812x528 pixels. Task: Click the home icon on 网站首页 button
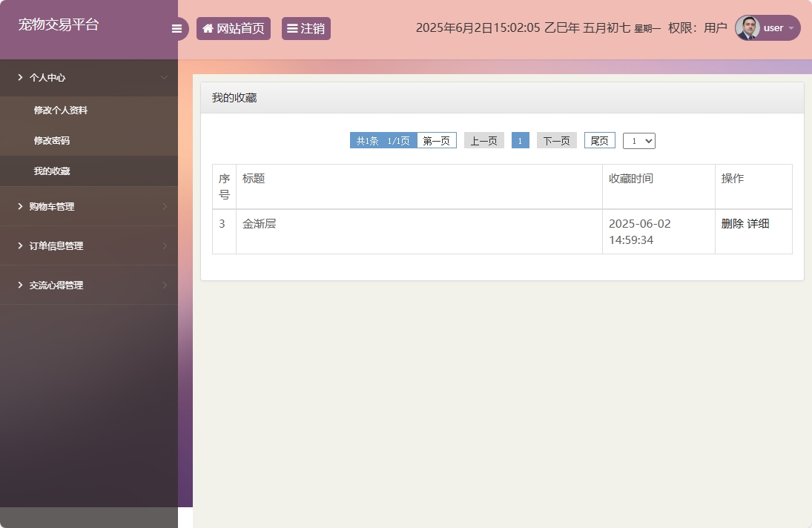click(207, 27)
